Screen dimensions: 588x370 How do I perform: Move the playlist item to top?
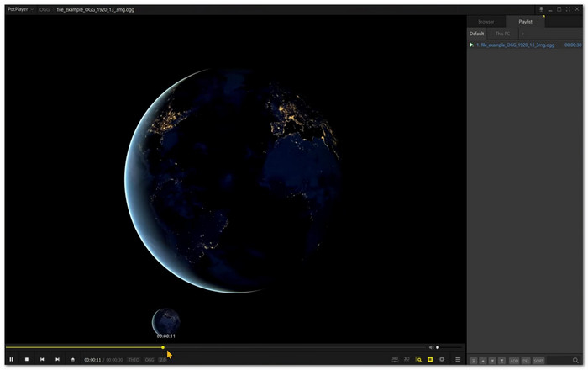[x=474, y=361]
